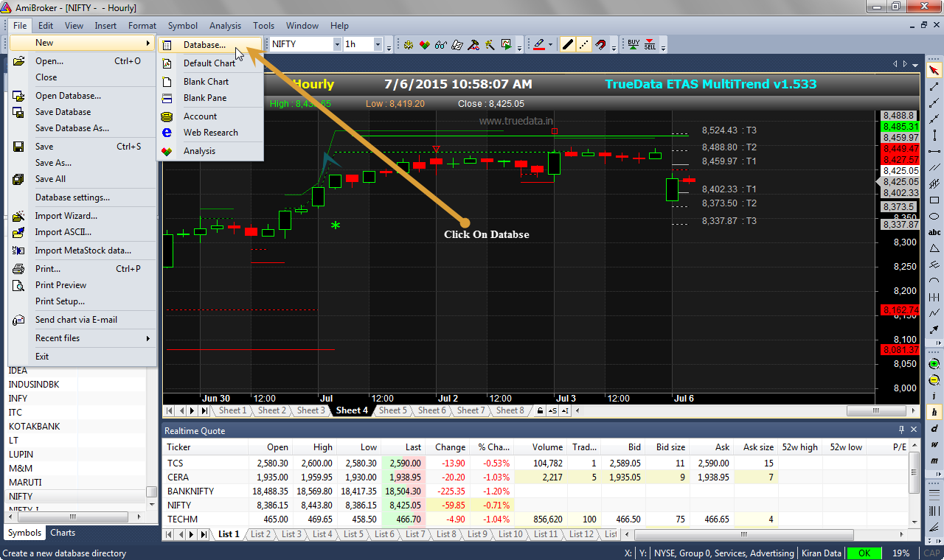Open chart window list dropdown arrow

click(x=915, y=64)
